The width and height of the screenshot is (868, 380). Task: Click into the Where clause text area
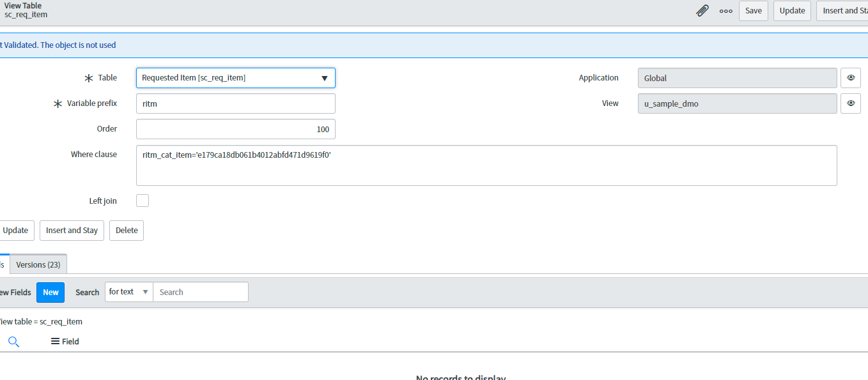coord(486,165)
